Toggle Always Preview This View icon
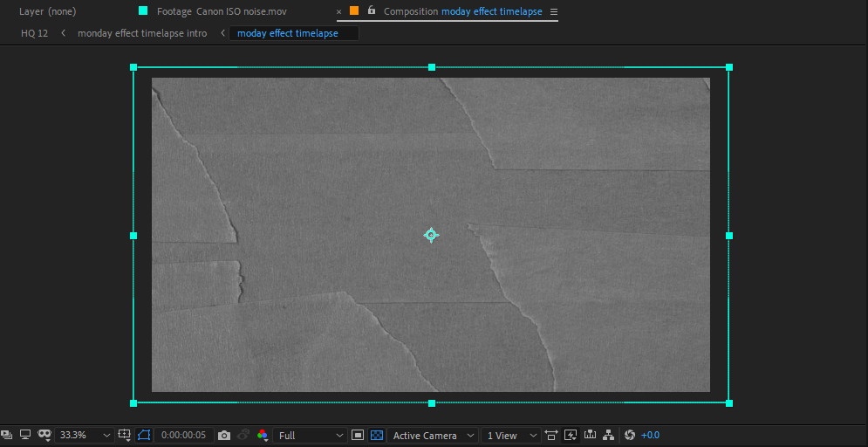Image resolution: width=868 pixels, height=447 pixels. point(5,435)
